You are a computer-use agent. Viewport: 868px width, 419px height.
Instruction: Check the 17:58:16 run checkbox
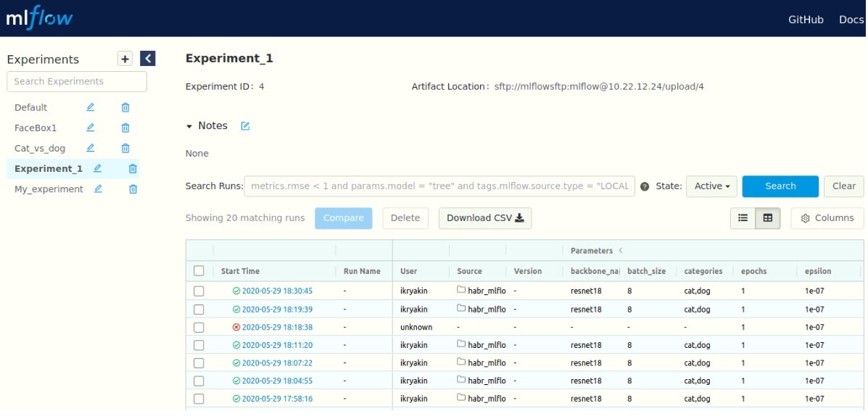199,399
